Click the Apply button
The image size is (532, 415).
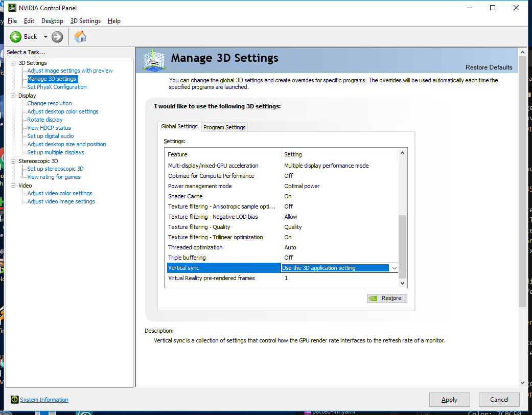point(449,400)
